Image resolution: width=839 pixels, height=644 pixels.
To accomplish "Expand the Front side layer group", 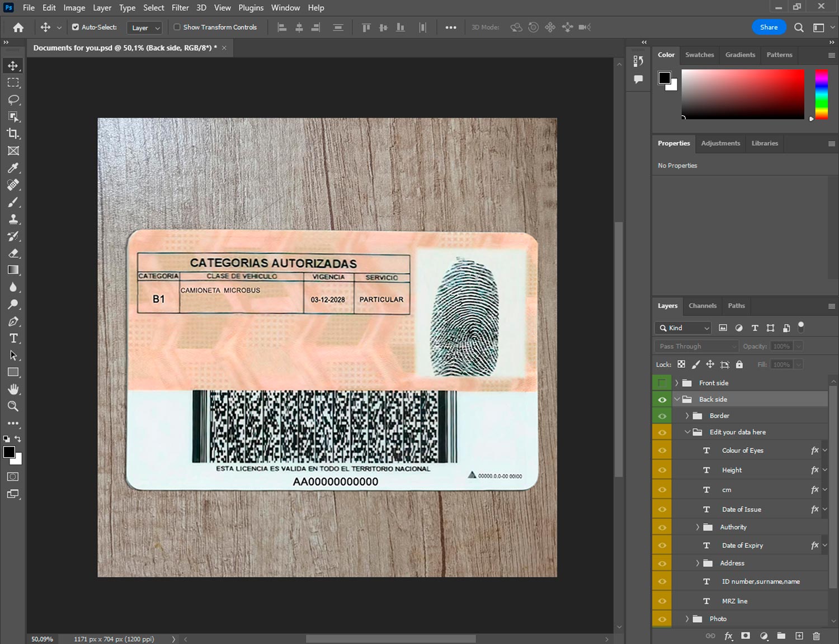I will coord(676,383).
